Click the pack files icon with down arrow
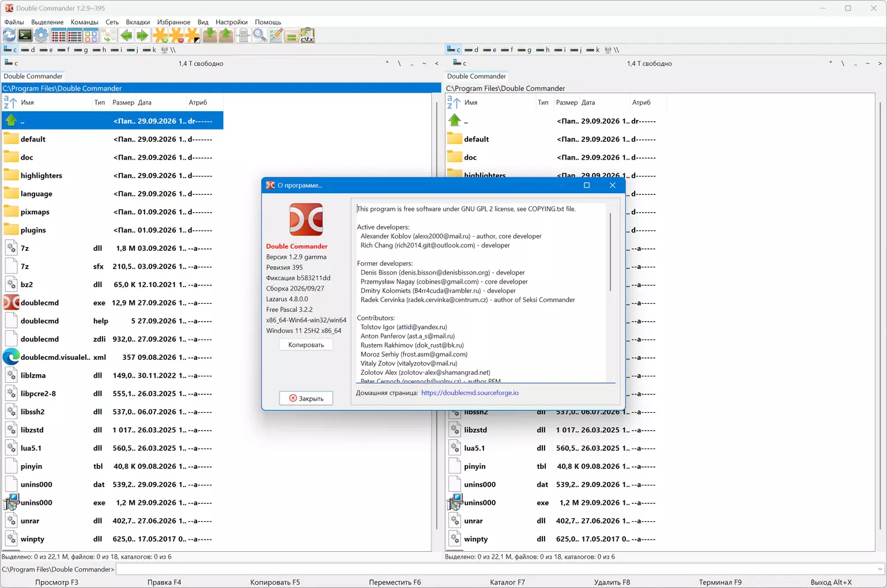Screen dimensions: 887x588 point(210,36)
